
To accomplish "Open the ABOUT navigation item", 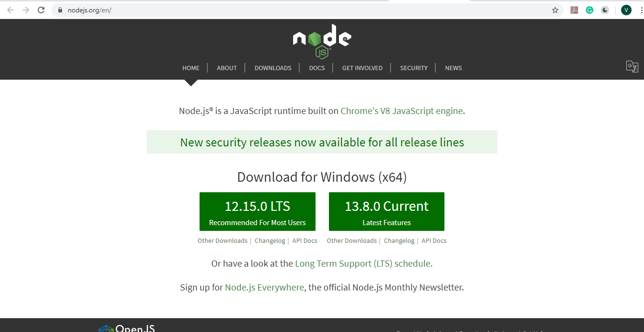I will coord(227,68).
